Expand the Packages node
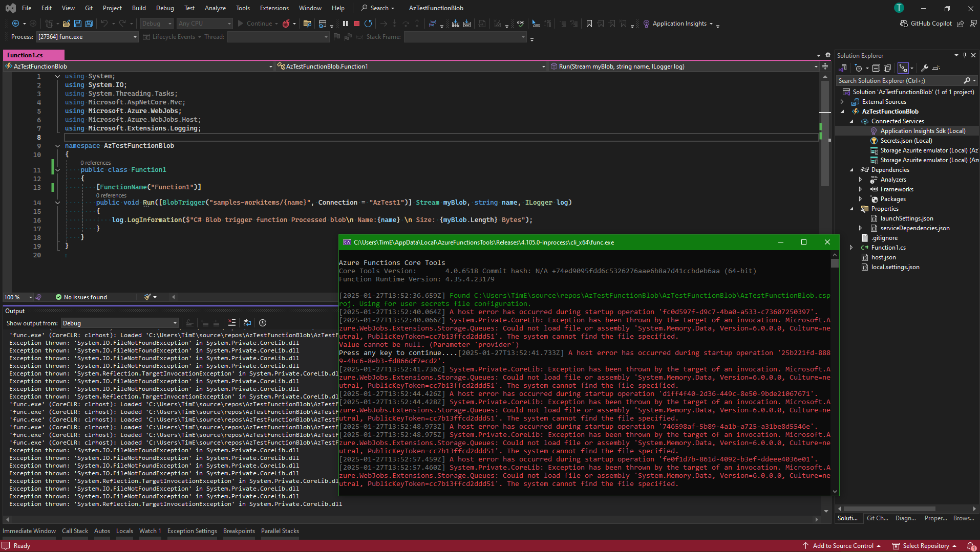This screenshot has height=552, width=980. 861,199
